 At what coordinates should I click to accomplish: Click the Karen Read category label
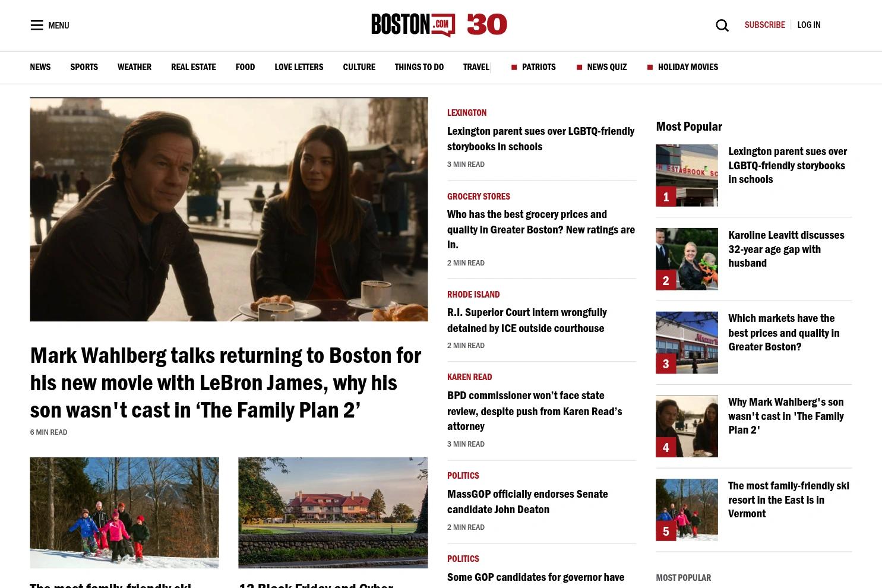point(469,377)
